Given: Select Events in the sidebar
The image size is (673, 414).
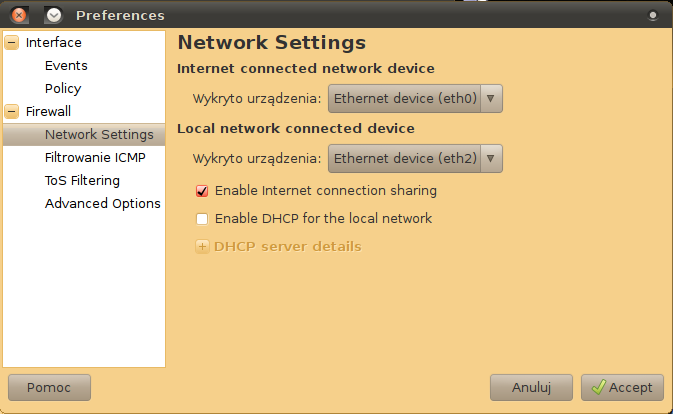Looking at the screenshot, I should click(66, 66).
